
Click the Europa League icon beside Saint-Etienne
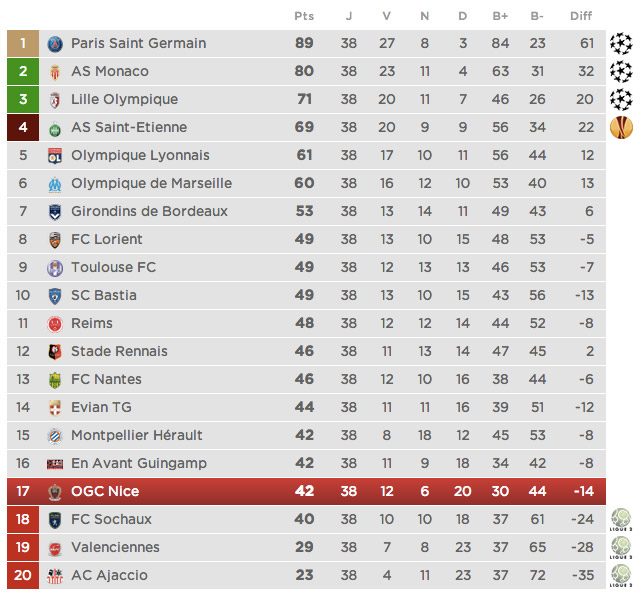621,127
